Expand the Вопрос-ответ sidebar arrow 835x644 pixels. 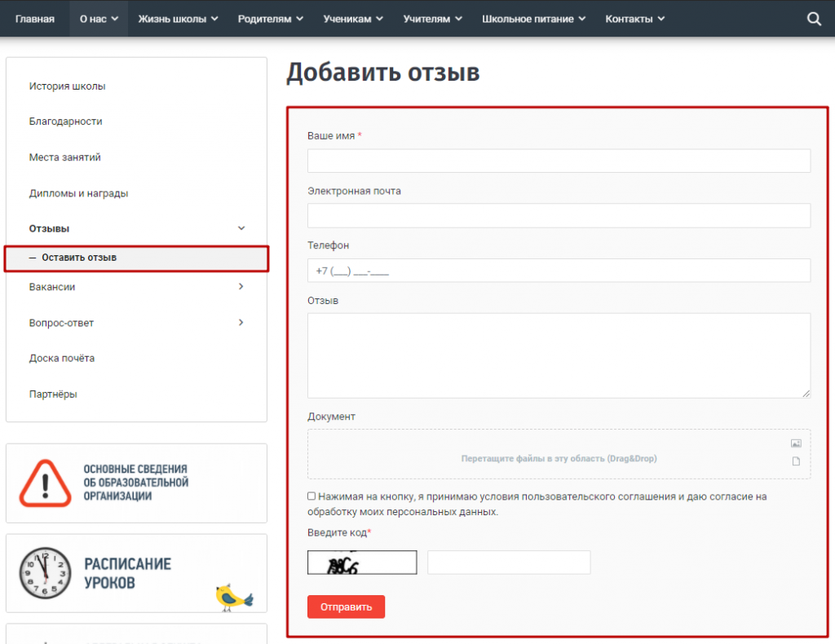coord(241,323)
